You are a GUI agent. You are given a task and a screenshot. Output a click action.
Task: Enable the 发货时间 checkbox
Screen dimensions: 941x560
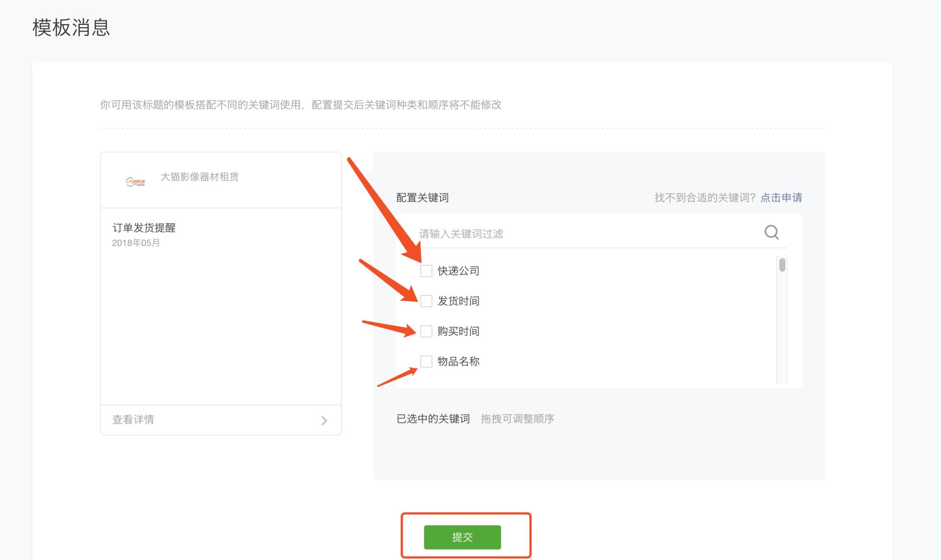click(x=426, y=301)
